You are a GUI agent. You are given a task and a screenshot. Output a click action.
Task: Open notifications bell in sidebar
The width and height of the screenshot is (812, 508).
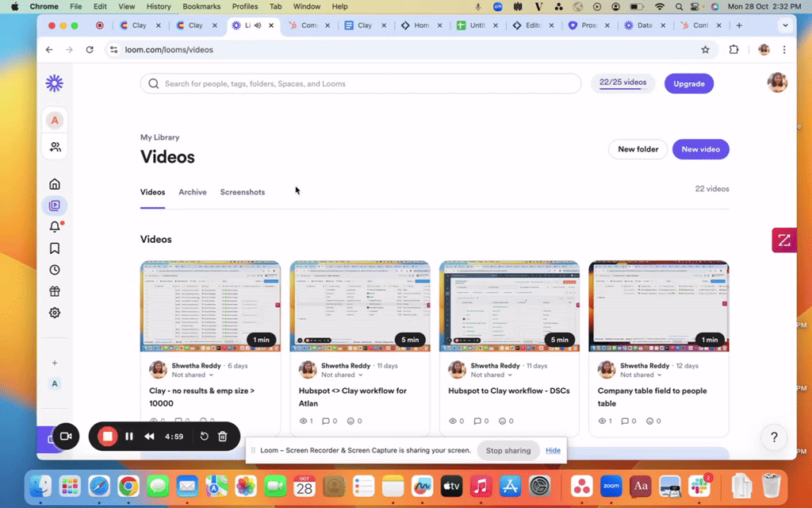pyautogui.click(x=55, y=227)
